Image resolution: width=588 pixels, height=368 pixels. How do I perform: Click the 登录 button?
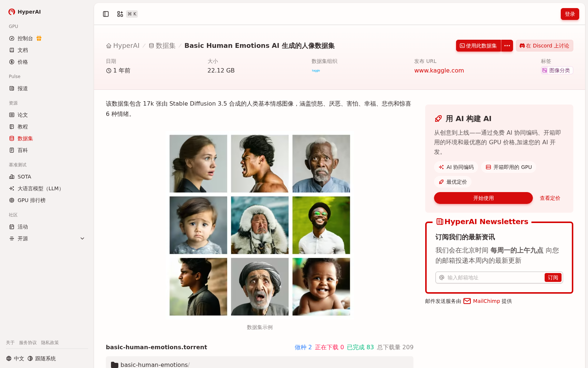point(570,14)
